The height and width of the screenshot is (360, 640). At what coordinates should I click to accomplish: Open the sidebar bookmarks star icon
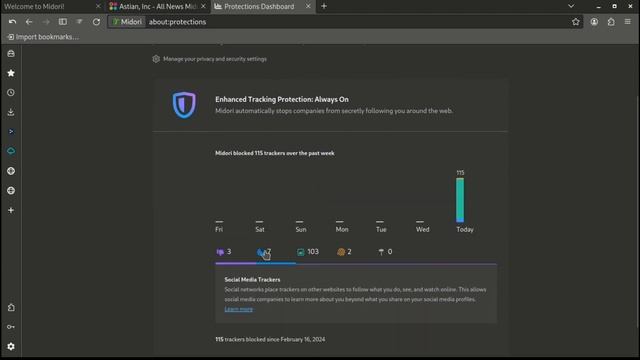pos(11,73)
